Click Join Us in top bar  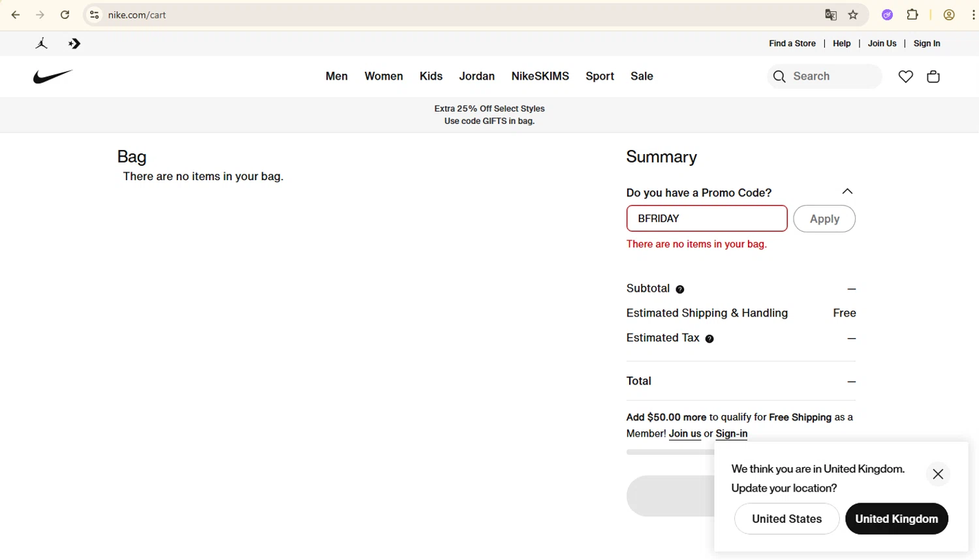pos(882,44)
